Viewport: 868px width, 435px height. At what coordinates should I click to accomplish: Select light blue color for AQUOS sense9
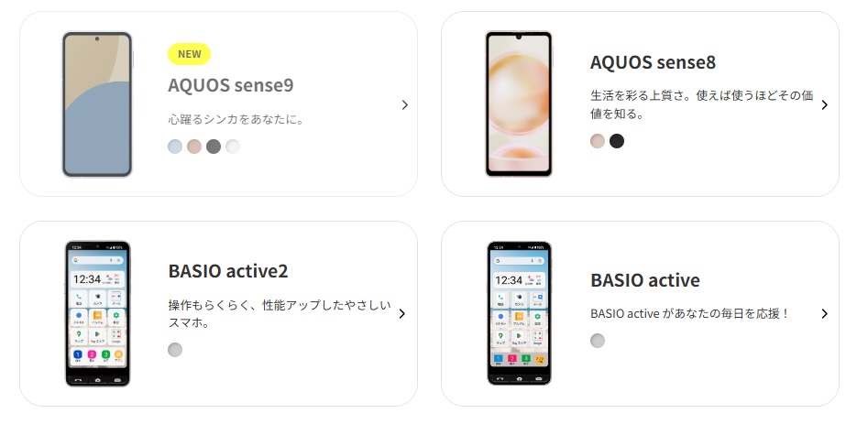pyautogui.click(x=175, y=147)
